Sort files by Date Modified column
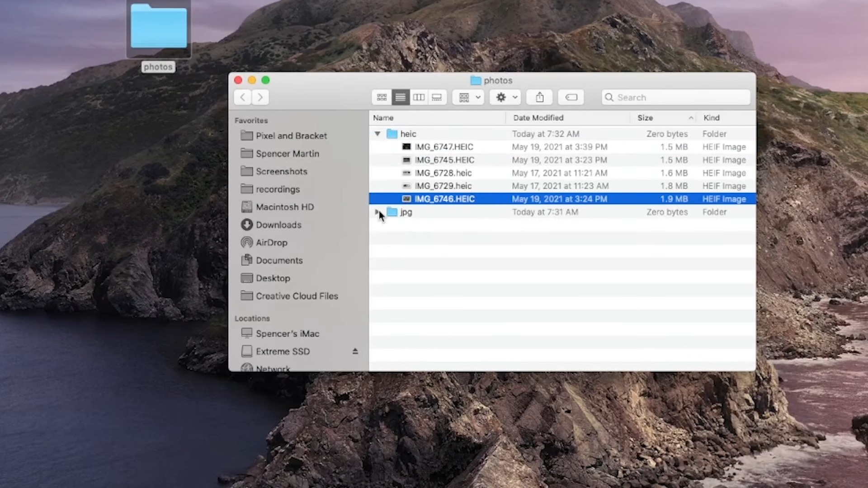This screenshot has width=868, height=488. tap(538, 118)
